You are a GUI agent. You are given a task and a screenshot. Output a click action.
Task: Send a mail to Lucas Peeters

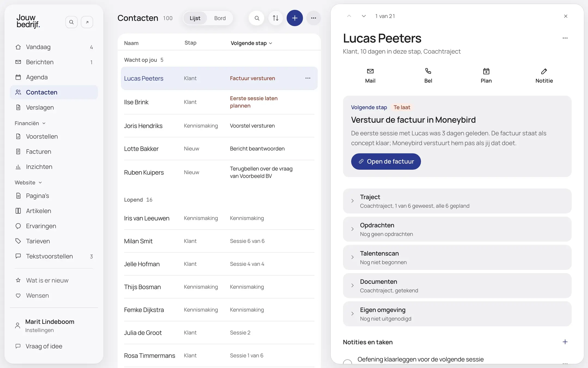point(370,76)
